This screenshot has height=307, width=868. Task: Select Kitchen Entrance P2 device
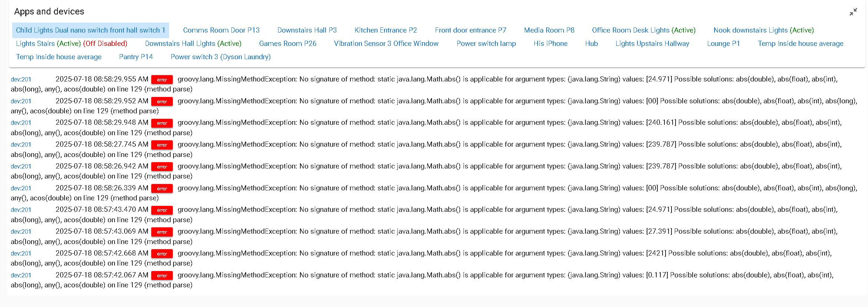pos(385,30)
